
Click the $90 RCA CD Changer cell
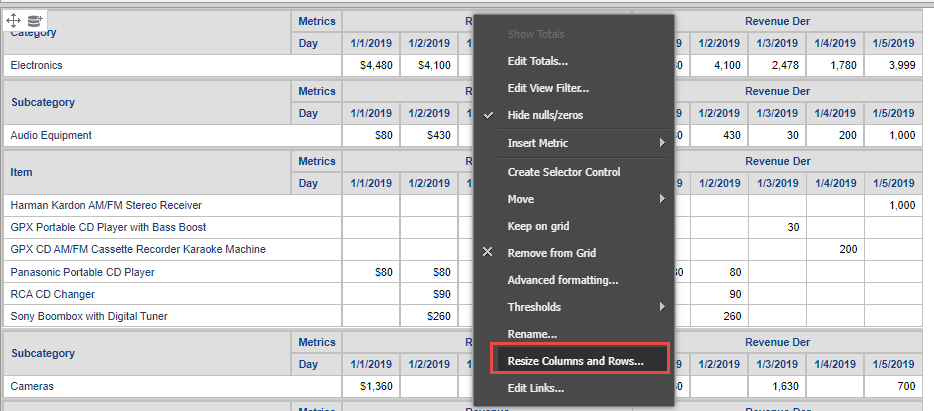[x=429, y=294]
